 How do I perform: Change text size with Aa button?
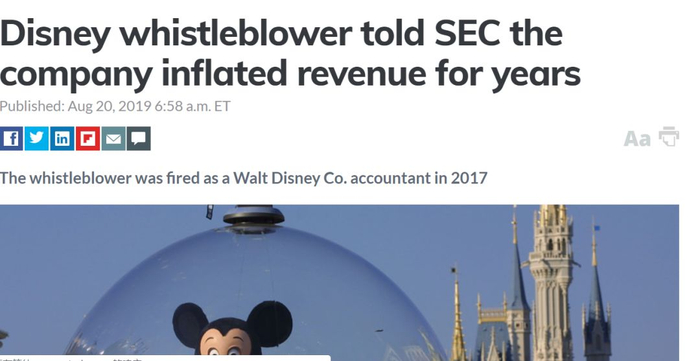(x=637, y=138)
